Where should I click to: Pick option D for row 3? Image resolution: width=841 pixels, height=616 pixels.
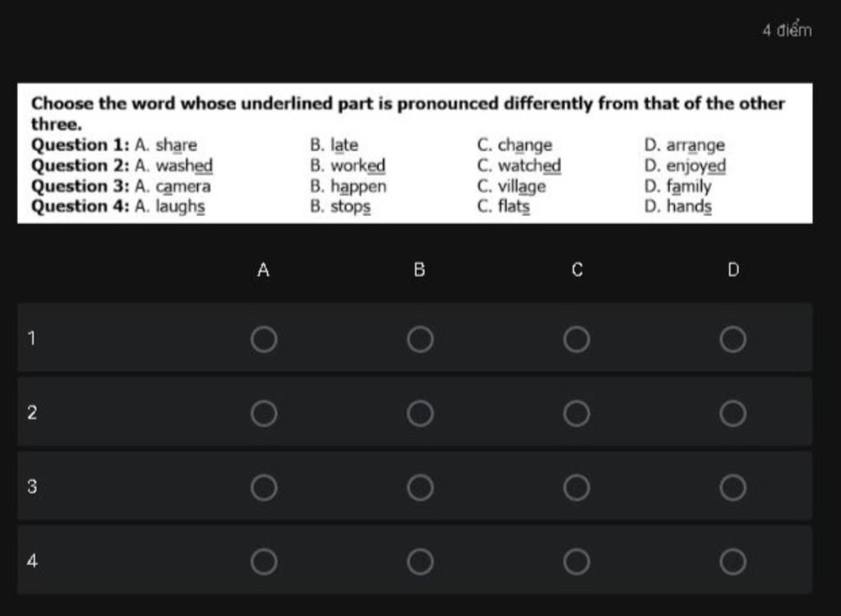(x=733, y=487)
